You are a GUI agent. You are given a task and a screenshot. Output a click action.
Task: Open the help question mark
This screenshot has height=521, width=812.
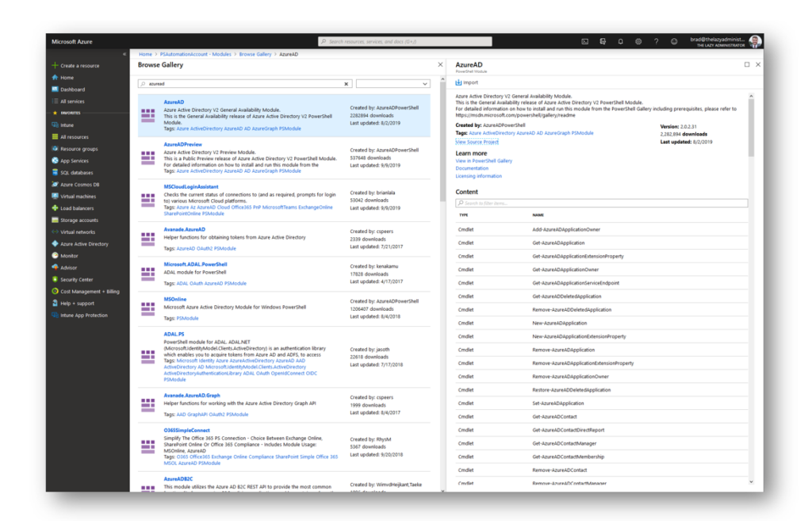click(x=656, y=41)
